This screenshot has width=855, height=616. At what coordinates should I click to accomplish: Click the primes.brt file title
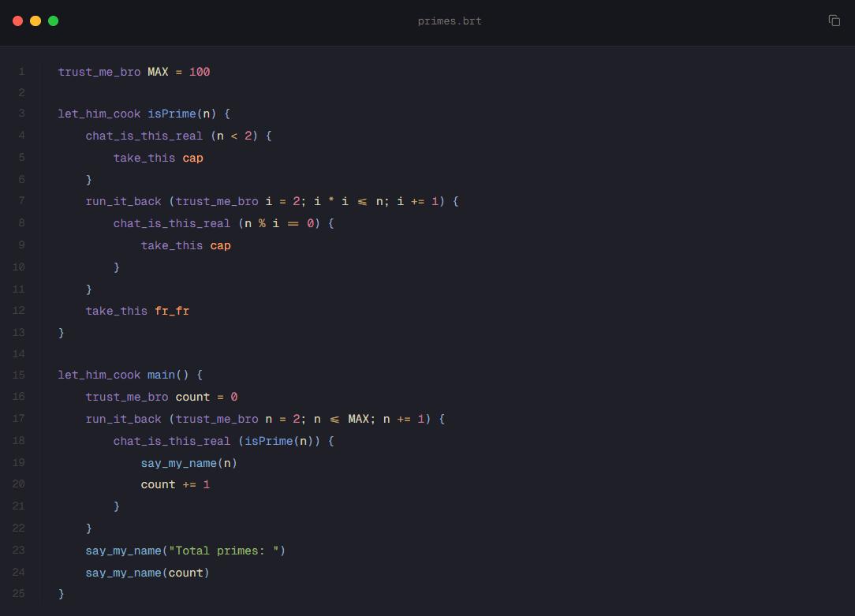[x=450, y=21]
